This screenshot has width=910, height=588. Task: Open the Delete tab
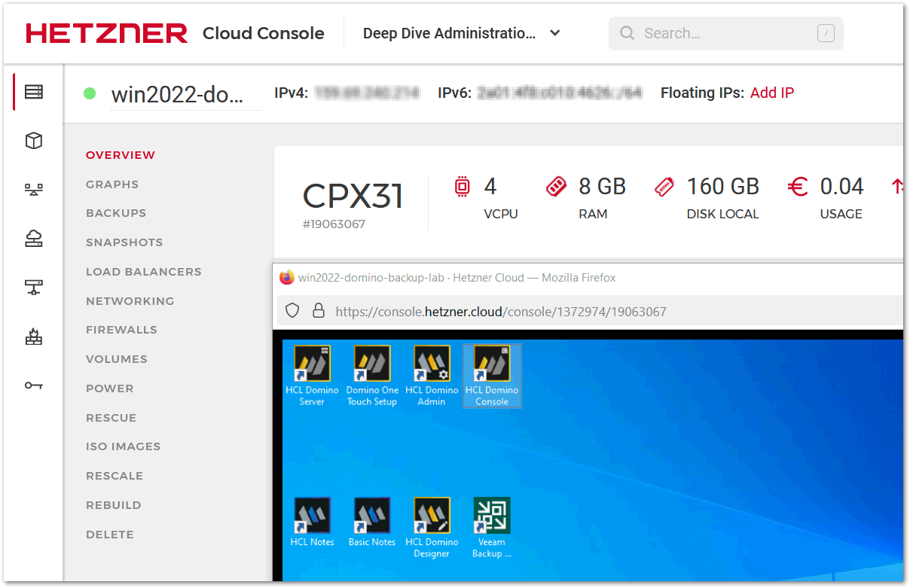[110, 535]
